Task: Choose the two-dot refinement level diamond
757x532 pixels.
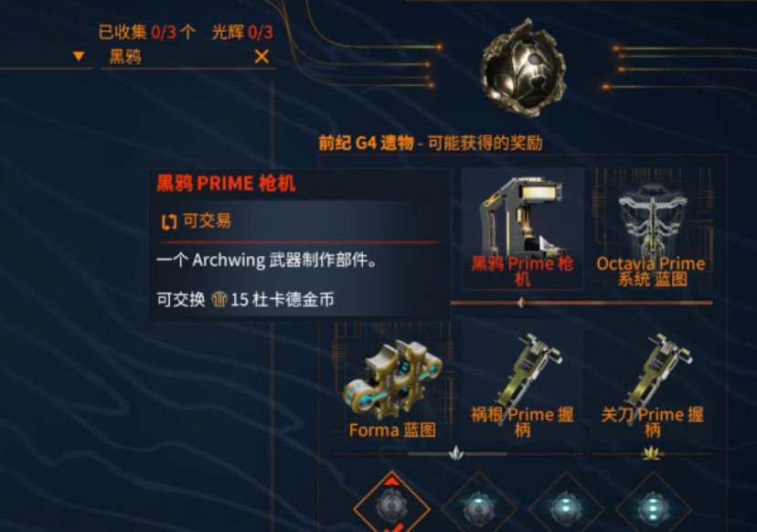Action: point(566,507)
